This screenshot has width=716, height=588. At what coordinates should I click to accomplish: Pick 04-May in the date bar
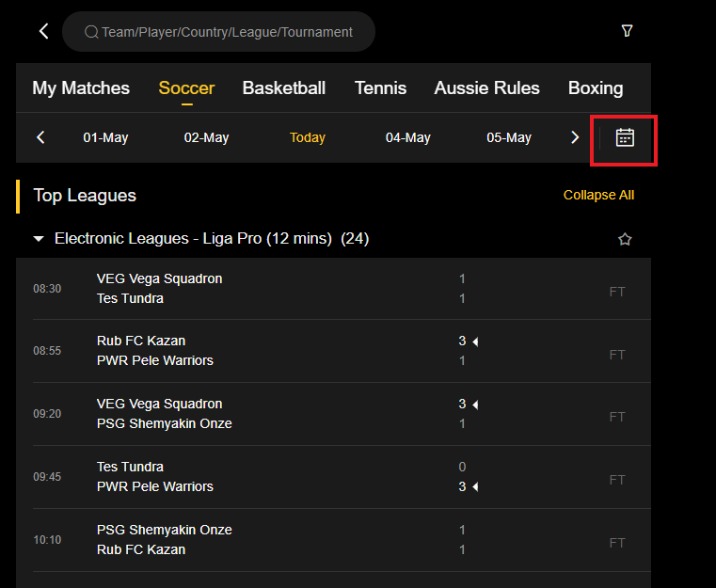[x=408, y=138]
